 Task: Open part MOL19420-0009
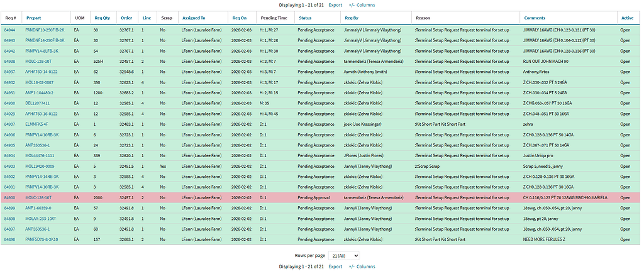40,166
